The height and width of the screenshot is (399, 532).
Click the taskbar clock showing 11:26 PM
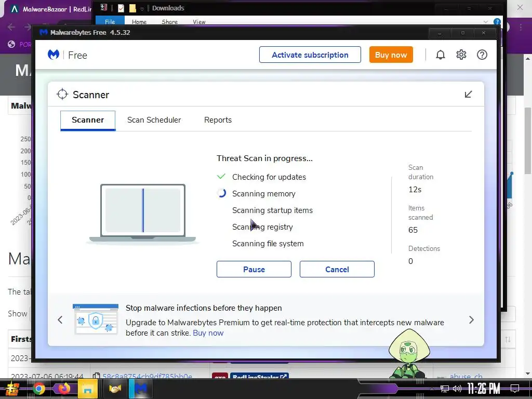click(484, 389)
